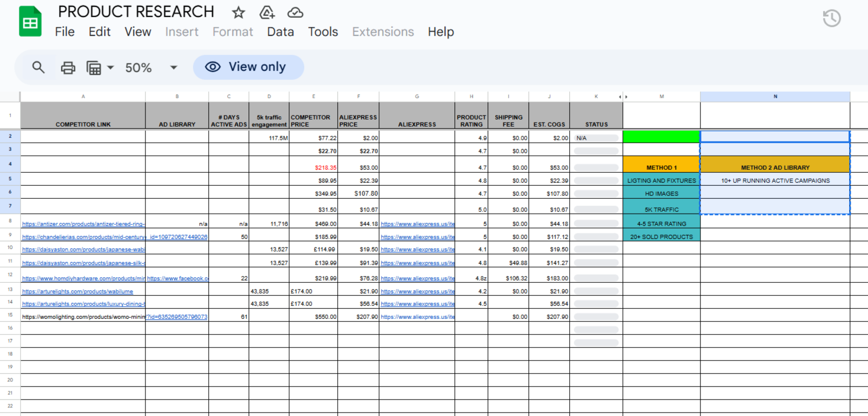The width and height of the screenshot is (868, 416).
Task: Open the Tools menu
Action: click(323, 32)
